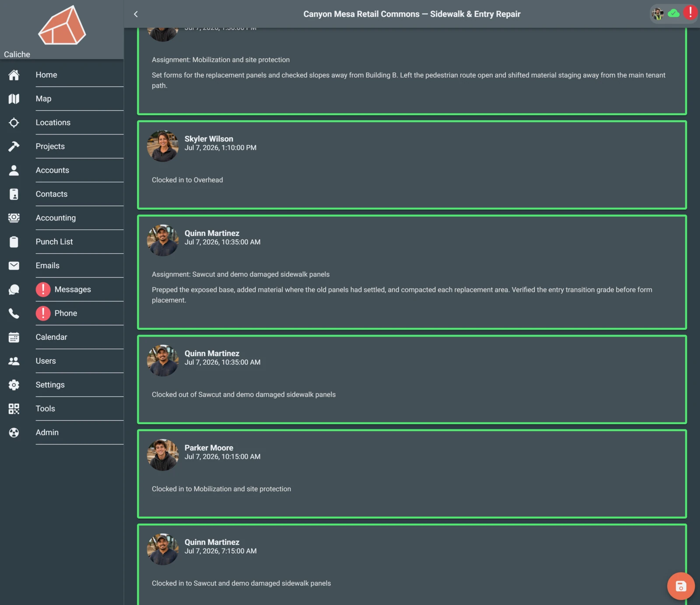The image size is (700, 605).
Task: Click the Settings gear icon
Action: pos(14,385)
